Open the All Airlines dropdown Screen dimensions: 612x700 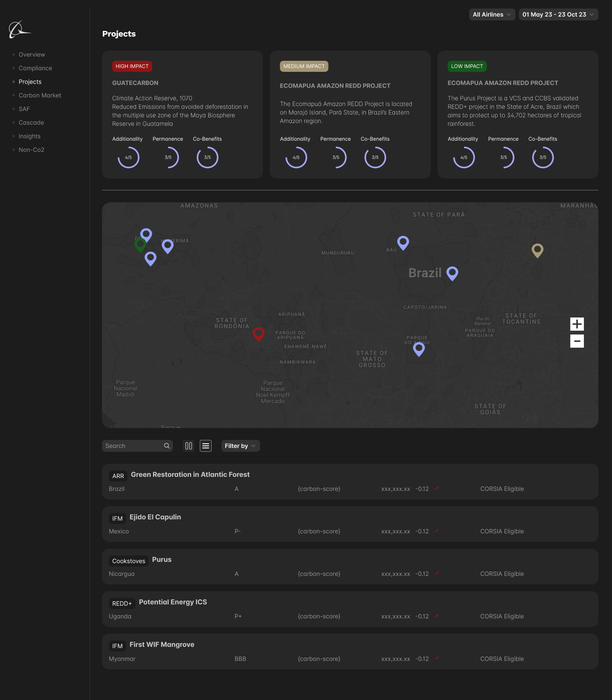tap(492, 14)
